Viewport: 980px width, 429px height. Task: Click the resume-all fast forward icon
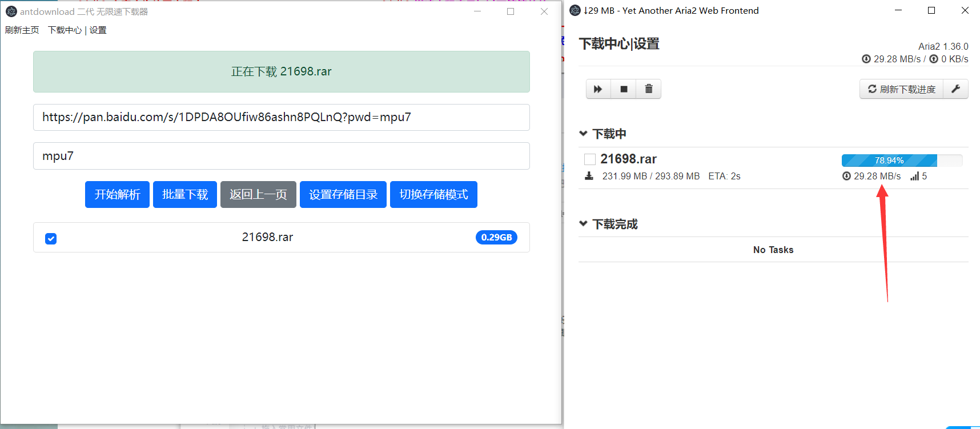598,89
